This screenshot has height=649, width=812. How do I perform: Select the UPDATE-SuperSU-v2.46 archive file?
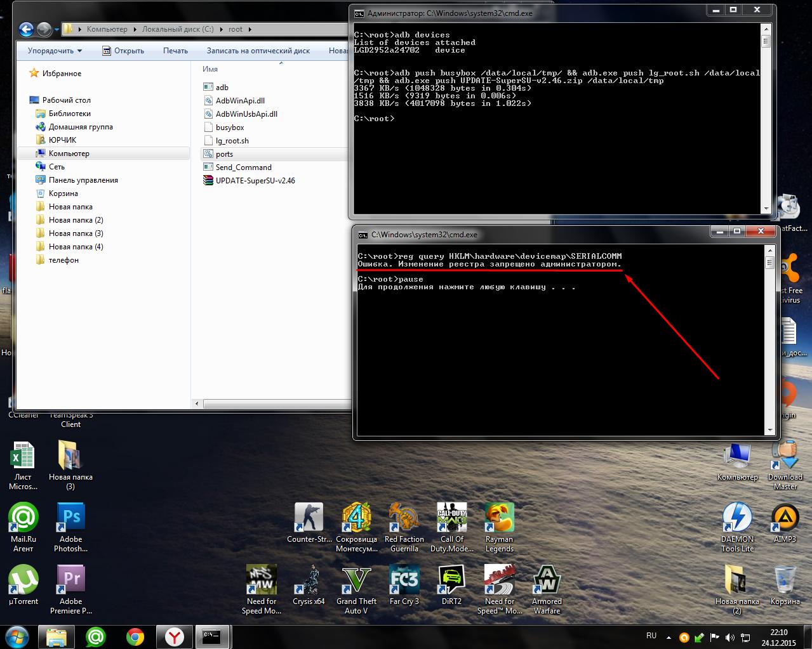255,181
